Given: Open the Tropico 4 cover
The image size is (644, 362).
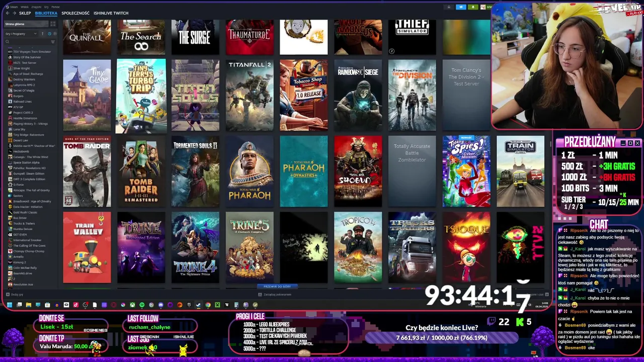Looking at the screenshot, I should click(x=358, y=247).
